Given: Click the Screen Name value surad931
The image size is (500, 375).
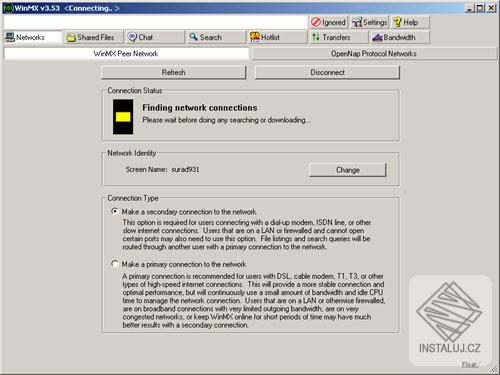Looking at the screenshot, I should coord(185,169).
